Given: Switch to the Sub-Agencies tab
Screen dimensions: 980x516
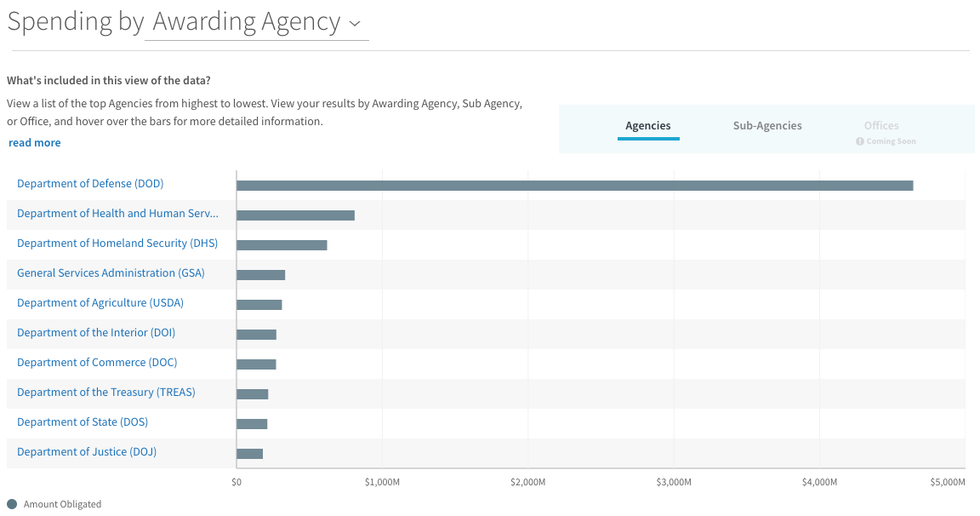Looking at the screenshot, I should [766, 126].
